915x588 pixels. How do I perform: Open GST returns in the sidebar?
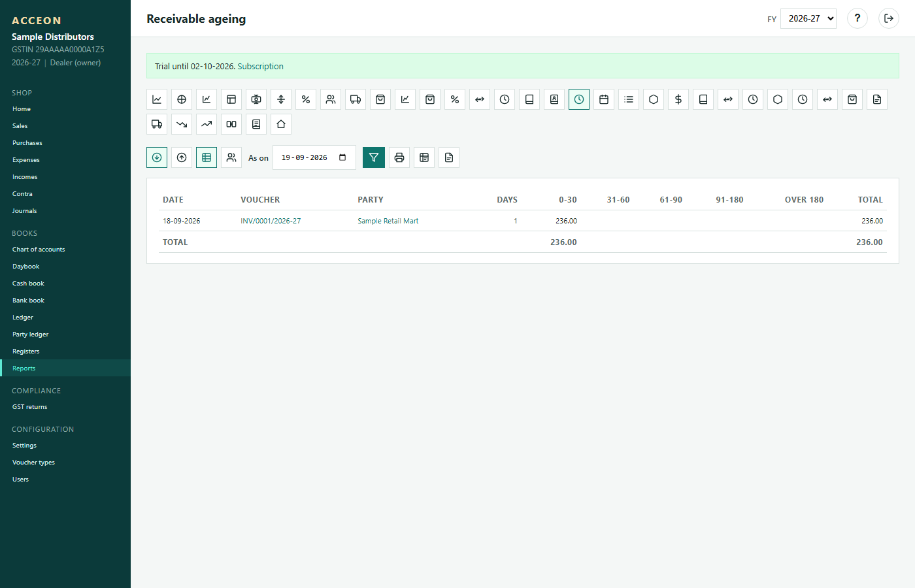(x=30, y=407)
